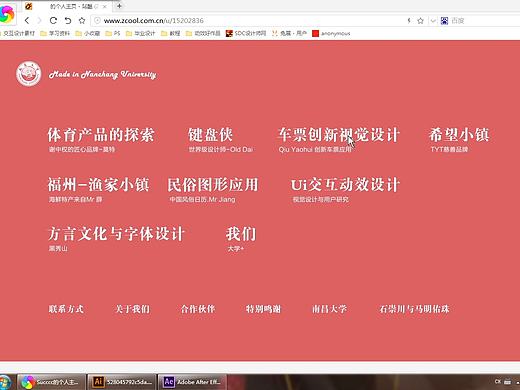The height and width of the screenshot is (390, 520).
Task: Click Made in Nanchang University header text
Action: click(102, 74)
